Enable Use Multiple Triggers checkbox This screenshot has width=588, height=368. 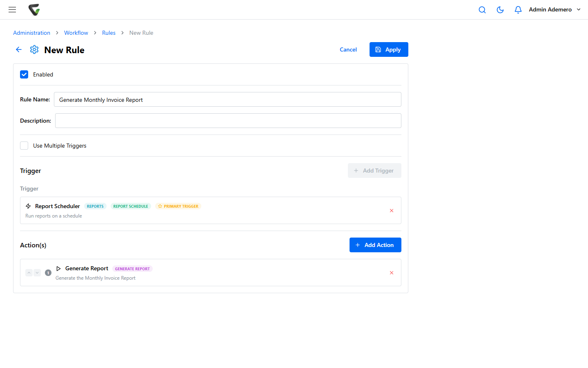tap(24, 146)
